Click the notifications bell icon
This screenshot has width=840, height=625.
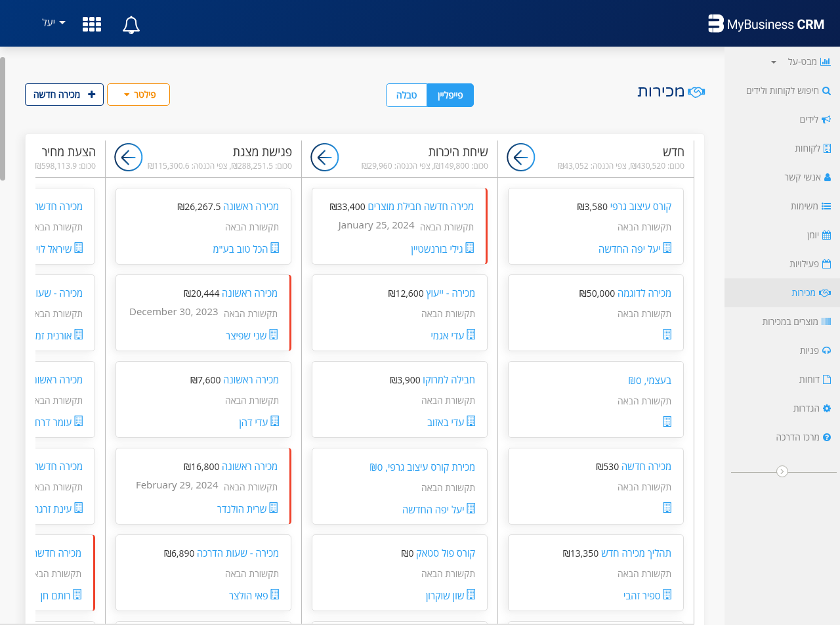point(131,24)
